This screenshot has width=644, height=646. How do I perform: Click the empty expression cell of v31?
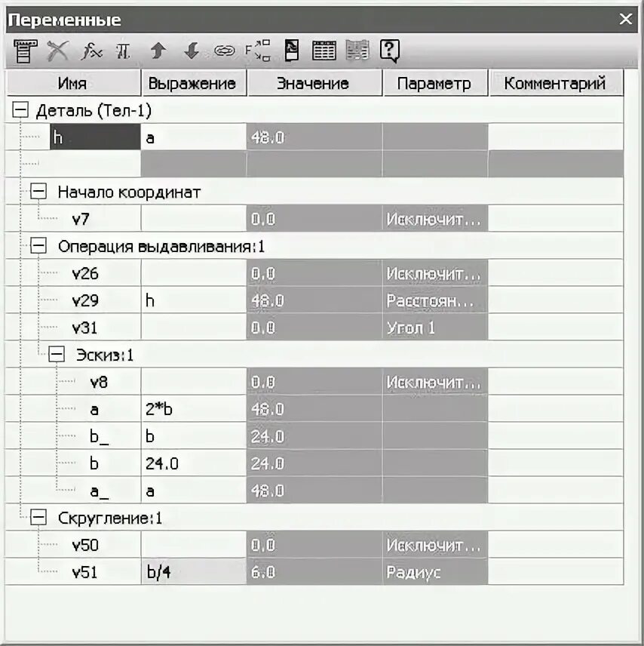coord(194,328)
